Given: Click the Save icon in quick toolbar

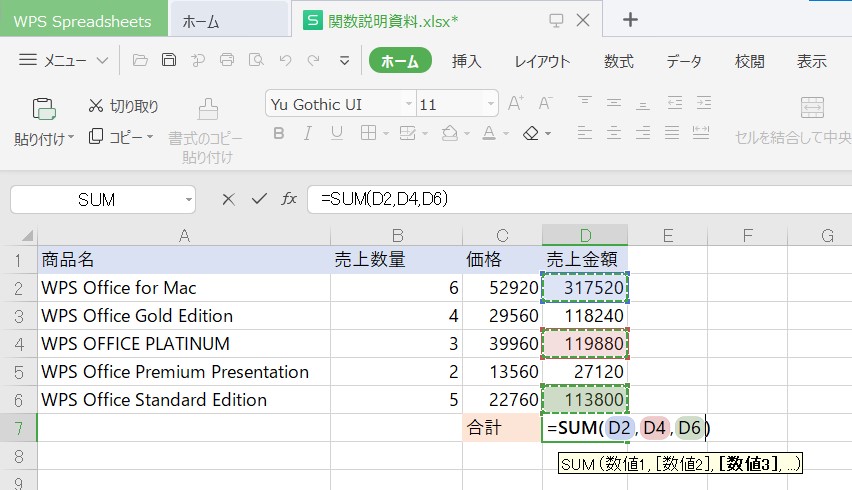Looking at the screenshot, I should pyautogui.click(x=169, y=60).
